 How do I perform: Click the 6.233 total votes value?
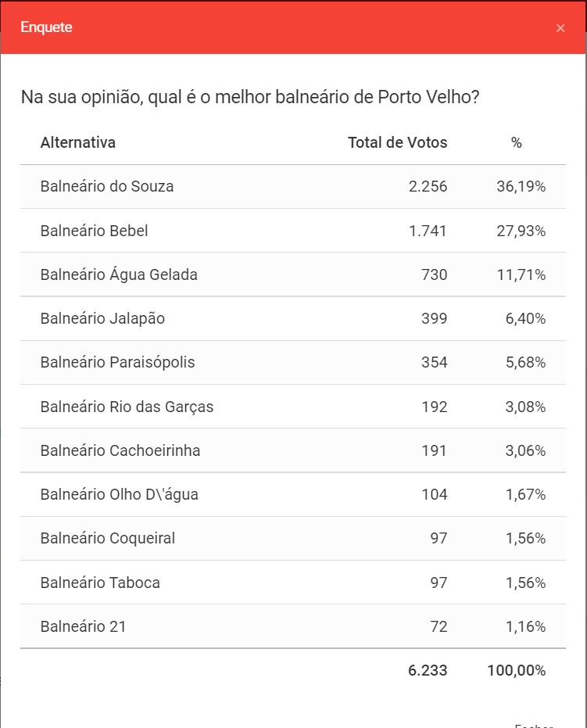click(428, 670)
